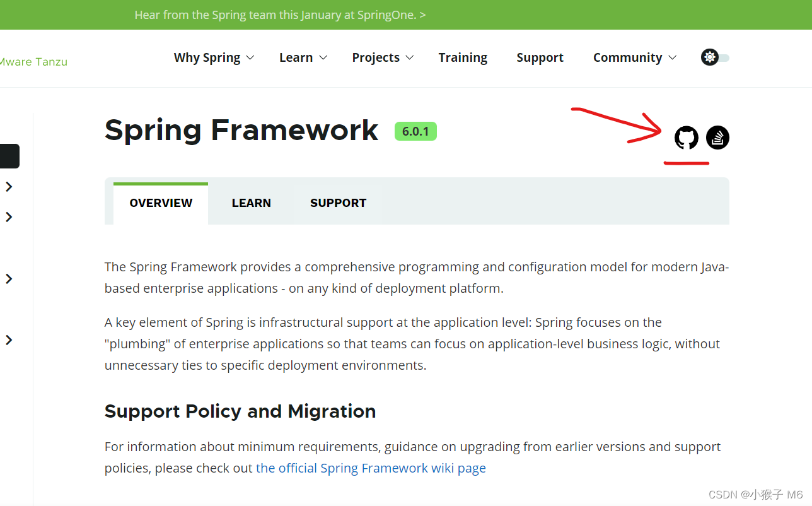Toggle the dark mode theme switch
Screen dimensions: 812x506
point(716,57)
